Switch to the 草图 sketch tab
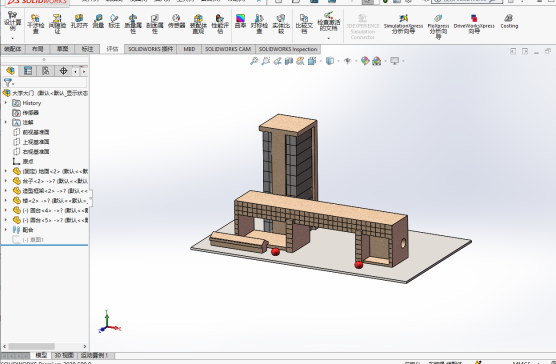The image size is (556, 364). 62,49
